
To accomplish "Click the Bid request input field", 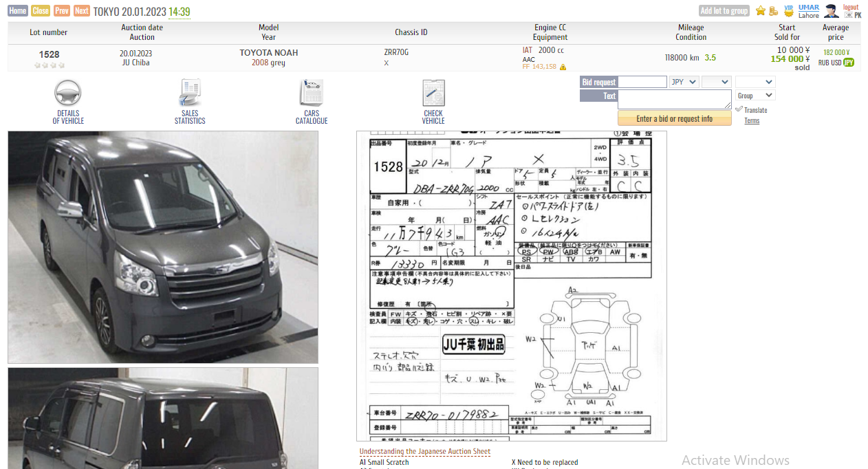I will click(x=643, y=82).
